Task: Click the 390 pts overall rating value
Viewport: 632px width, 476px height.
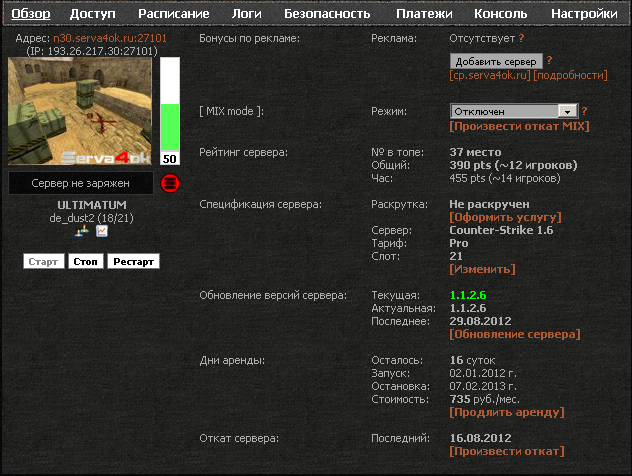Action: [x=513, y=165]
